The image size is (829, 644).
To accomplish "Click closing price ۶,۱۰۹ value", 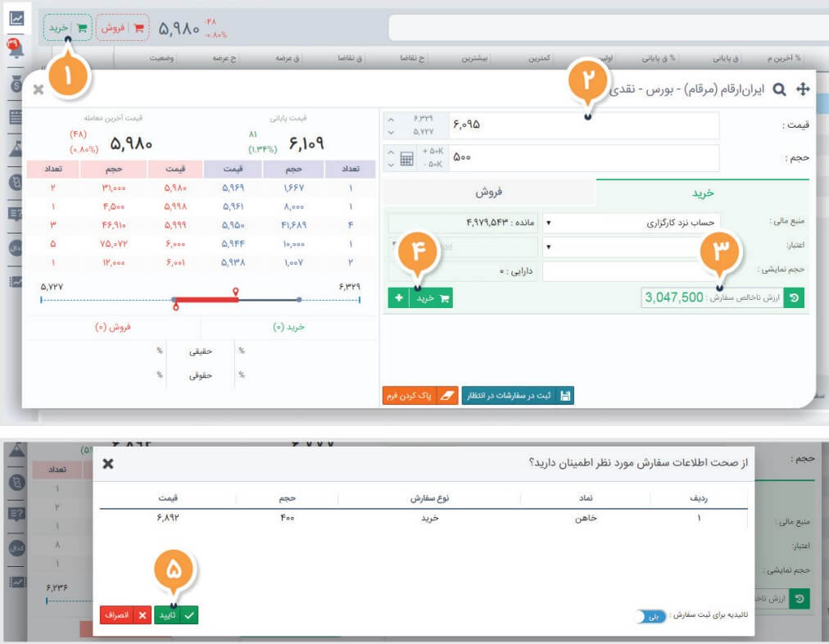I will (306, 143).
